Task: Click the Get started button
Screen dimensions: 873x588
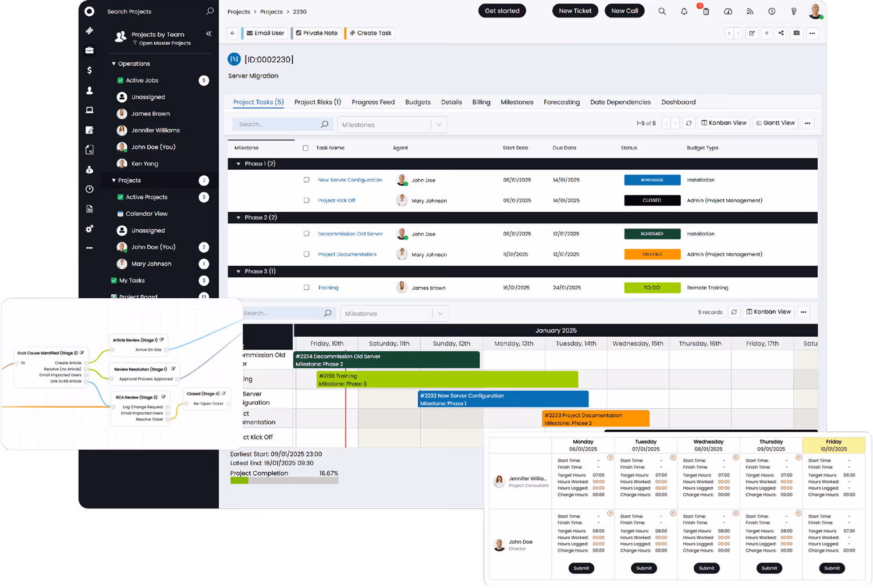Action: coord(502,10)
